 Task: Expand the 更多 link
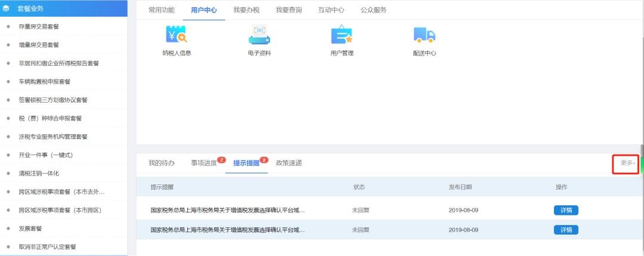click(x=627, y=163)
